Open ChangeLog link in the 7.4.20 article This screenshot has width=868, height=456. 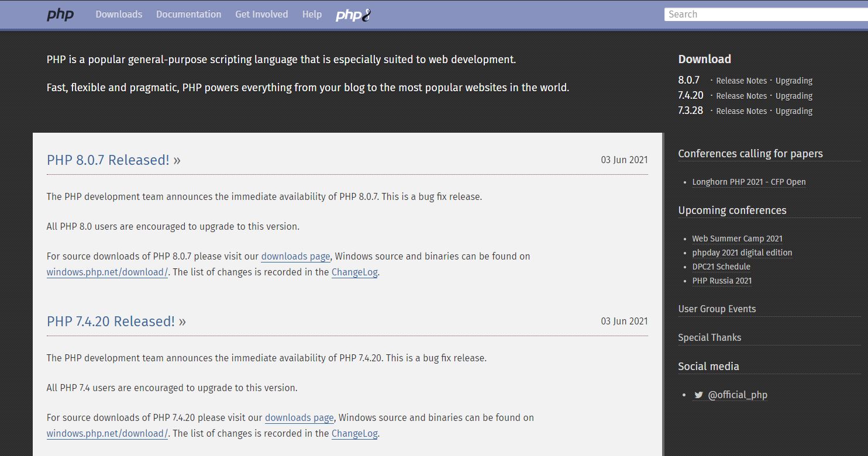click(x=354, y=433)
